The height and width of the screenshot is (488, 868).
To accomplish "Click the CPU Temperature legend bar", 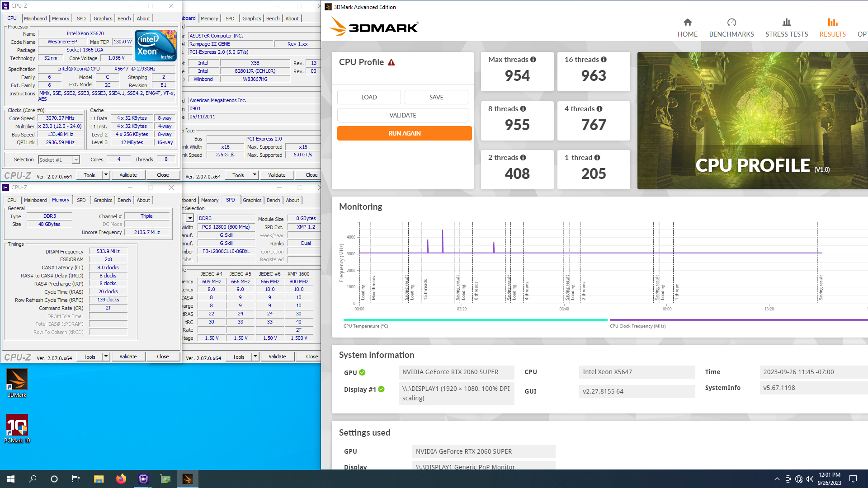I will (475, 320).
